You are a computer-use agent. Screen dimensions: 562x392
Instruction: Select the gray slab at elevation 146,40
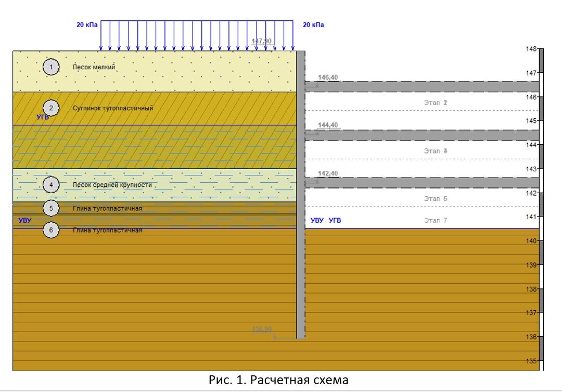[x=422, y=87]
